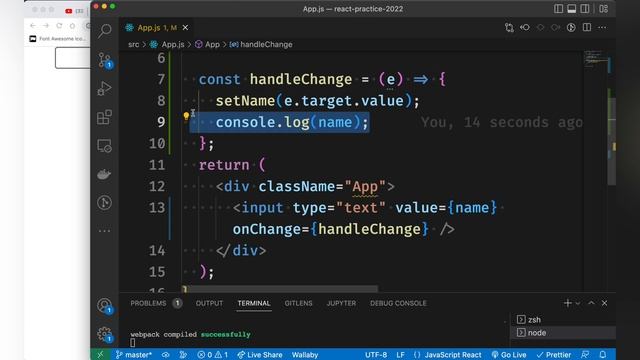Switch to the GitLens panel tab
The image size is (640, 360).
click(298, 303)
